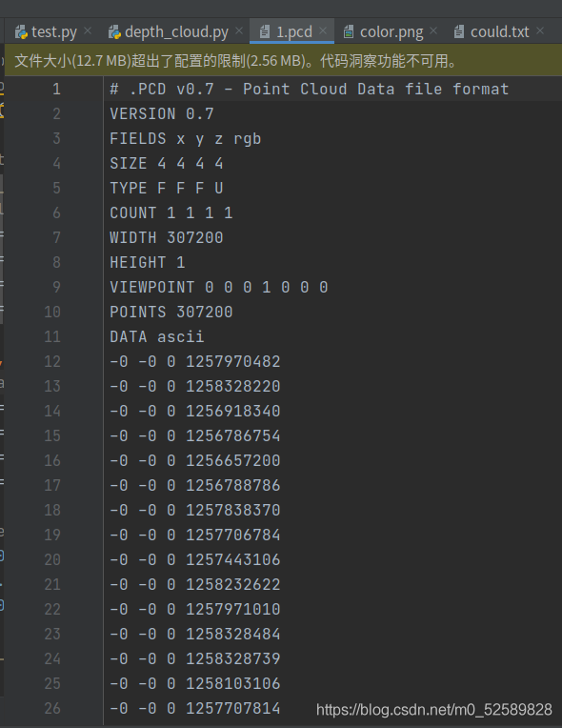
Task: Close the depth_cloud.py editor tab
Action: click(x=239, y=31)
